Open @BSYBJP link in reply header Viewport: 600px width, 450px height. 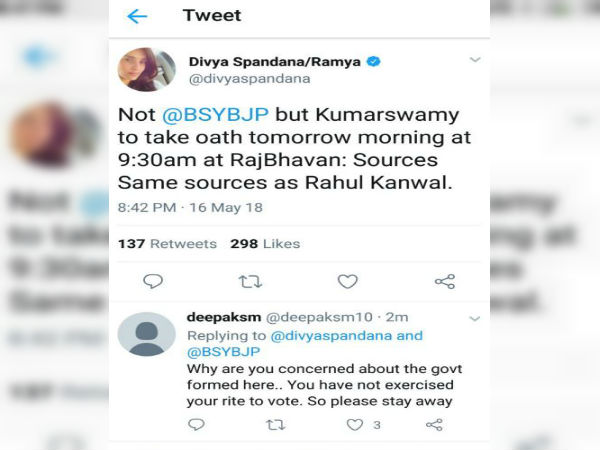pos(223,352)
